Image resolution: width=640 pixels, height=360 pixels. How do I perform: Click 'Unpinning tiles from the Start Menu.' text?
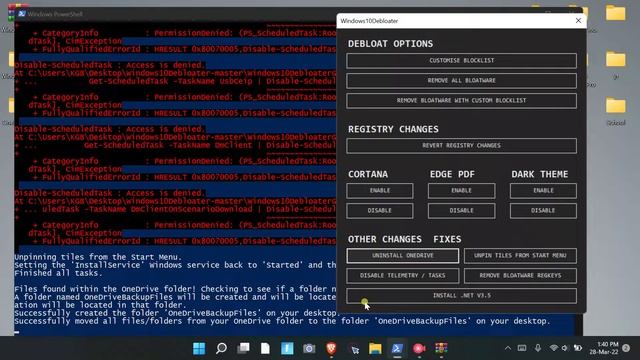point(97,257)
